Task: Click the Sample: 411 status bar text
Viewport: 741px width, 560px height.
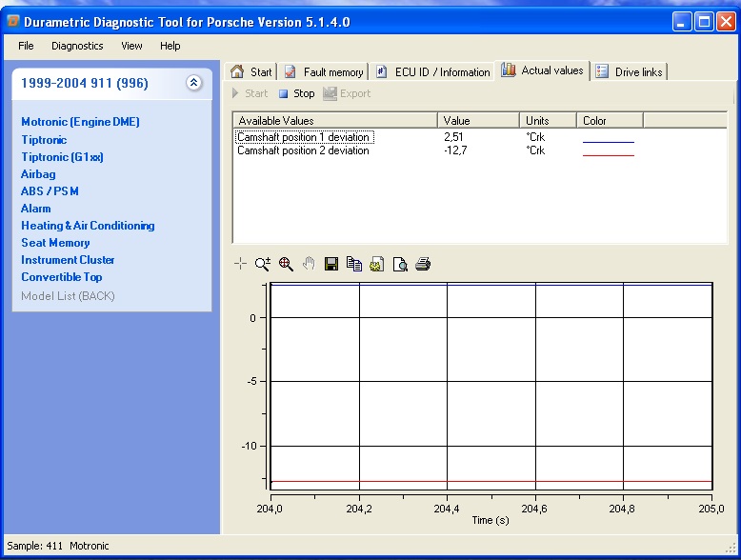Action: click(34, 546)
